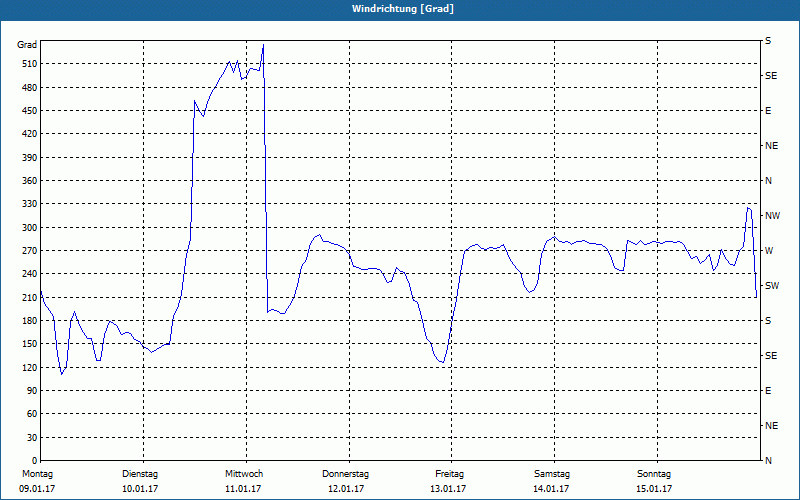
Task: Select the 30 value on the degree axis
Action: [32, 438]
